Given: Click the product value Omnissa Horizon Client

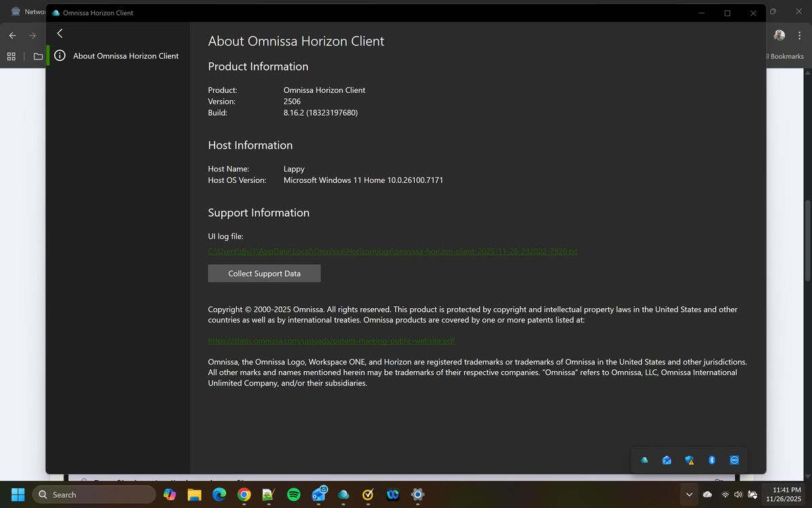Looking at the screenshot, I should [324, 90].
